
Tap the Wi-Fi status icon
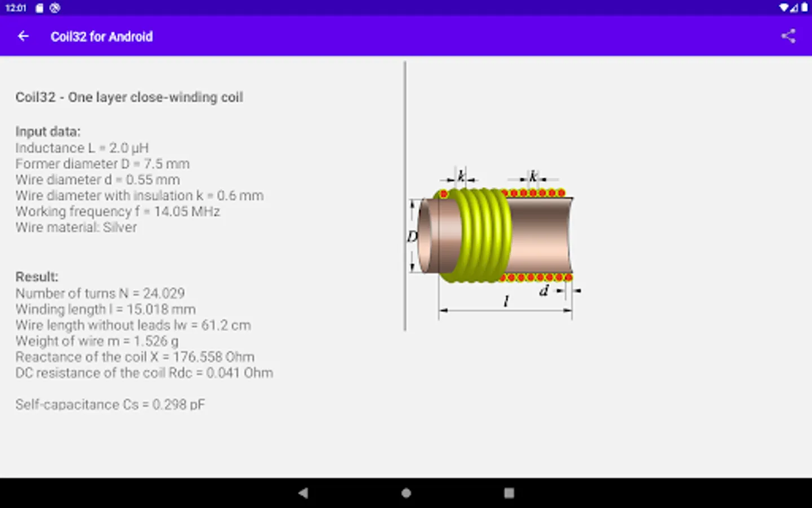pyautogui.click(x=784, y=8)
